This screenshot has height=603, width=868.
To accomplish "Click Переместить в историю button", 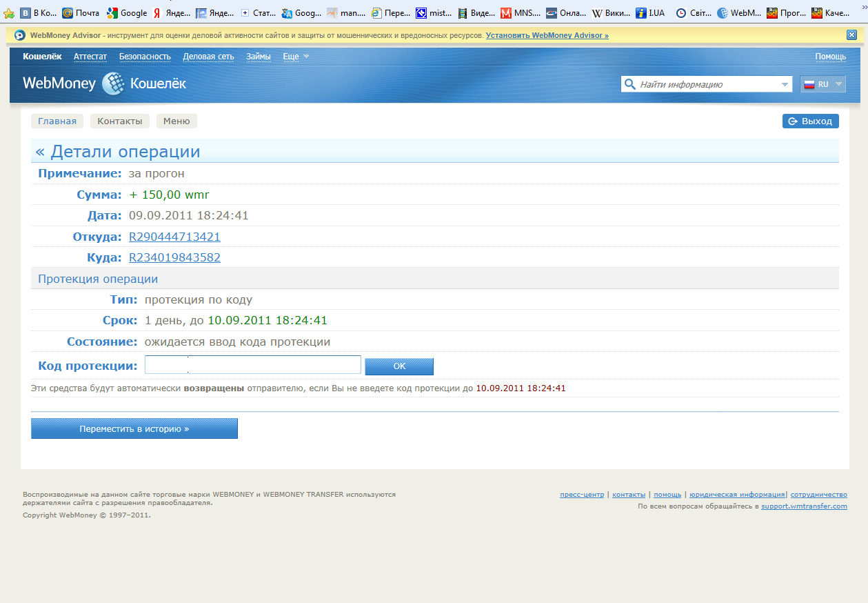I will point(134,428).
